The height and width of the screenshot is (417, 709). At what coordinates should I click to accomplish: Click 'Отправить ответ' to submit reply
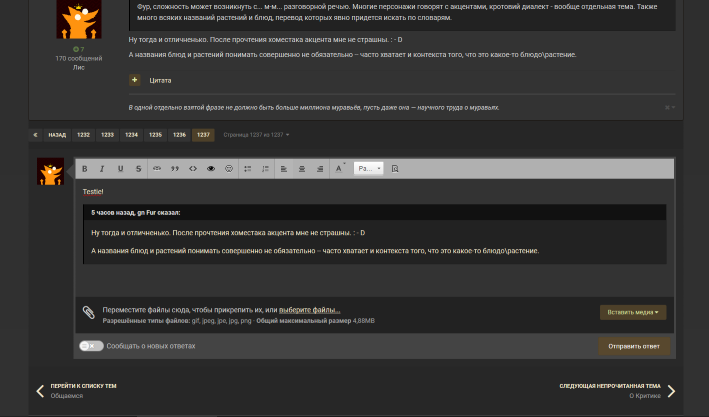[634, 346]
